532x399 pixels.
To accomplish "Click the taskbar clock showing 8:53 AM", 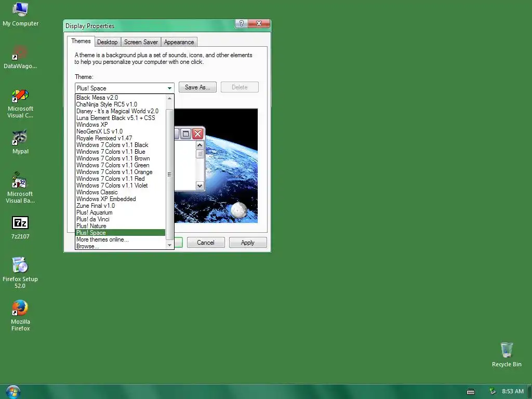I will coord(513,391).
